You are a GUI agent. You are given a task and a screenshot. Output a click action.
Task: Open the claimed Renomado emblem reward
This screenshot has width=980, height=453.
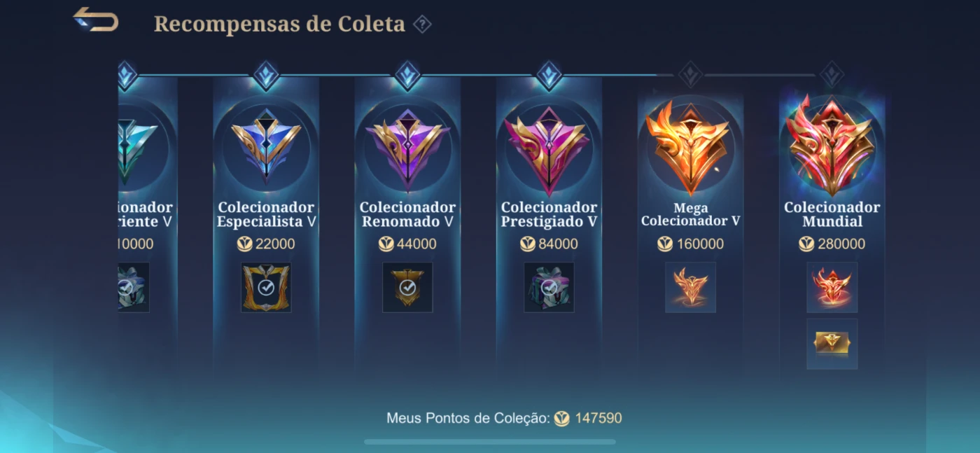[407, 287]
